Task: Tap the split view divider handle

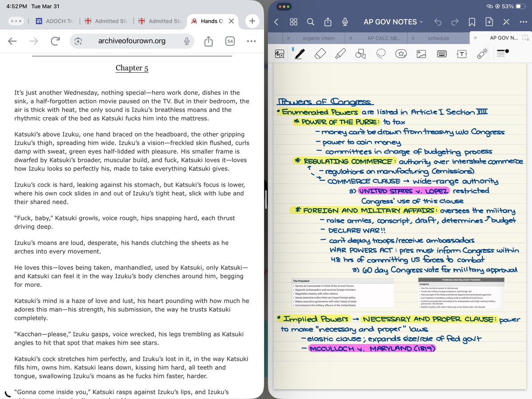Action: coord(266,199)
